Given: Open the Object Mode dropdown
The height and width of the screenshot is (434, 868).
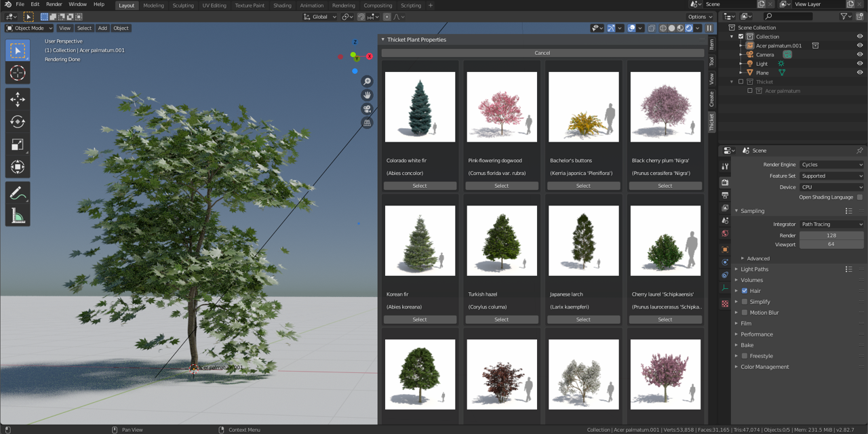Looking at the screenshot, I should 29,28.
